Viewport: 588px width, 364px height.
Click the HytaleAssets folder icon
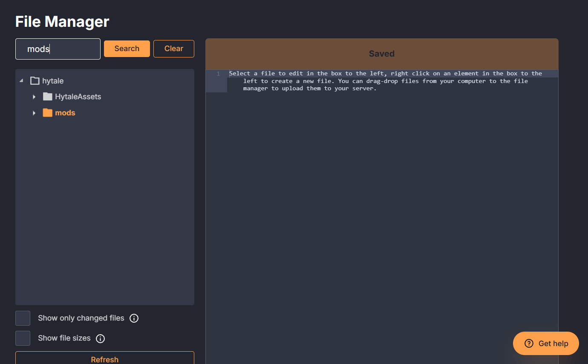(47, 97)
